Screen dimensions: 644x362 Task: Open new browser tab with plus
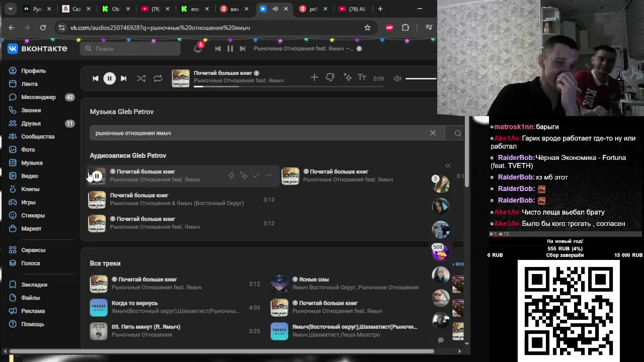click(x=380, y=9)
